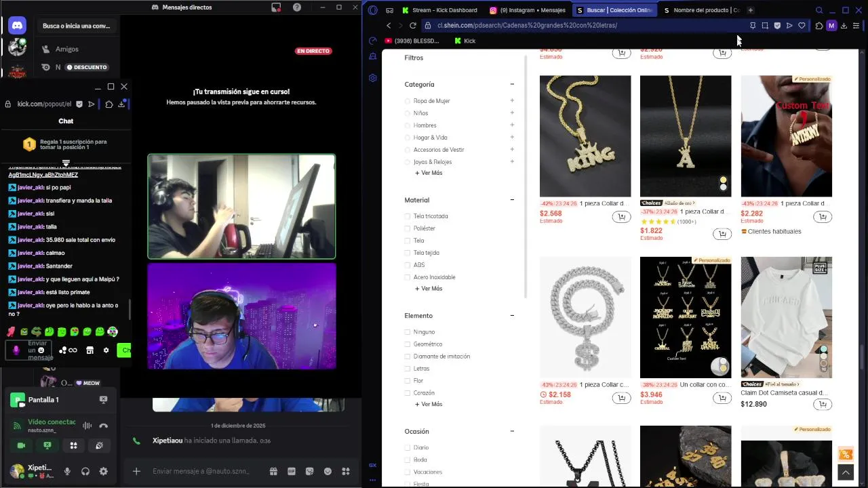Collapse the Categoría filter section
The width and height of the screenshot is (868, 488).
(x=512, y=84)
